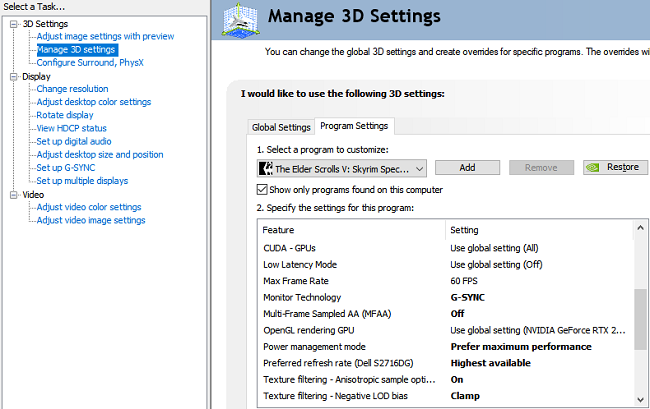This screenshot has width=650, height=409.
Task: Collapse the Video tree node
Action: click(x=14, y=194)
